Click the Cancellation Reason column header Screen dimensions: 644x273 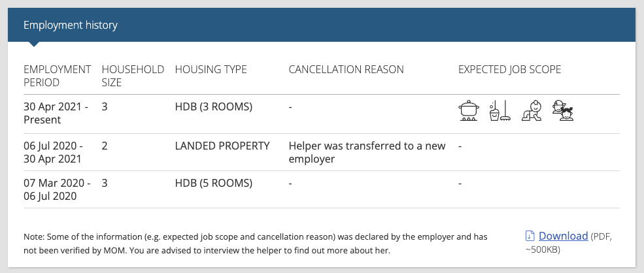click(x=347, y=69)
